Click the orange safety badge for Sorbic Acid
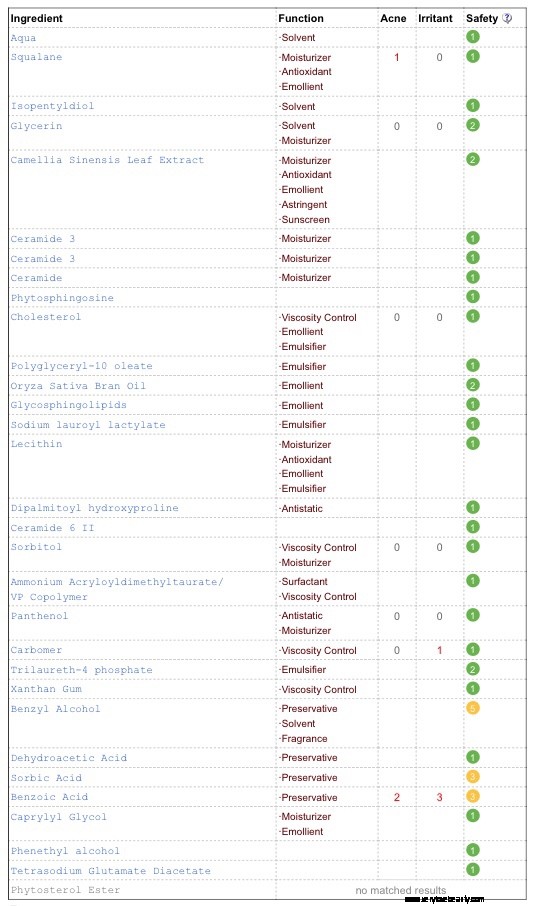Screen dimensions: 537x906 pyautogui.click(x=473, y=777)
